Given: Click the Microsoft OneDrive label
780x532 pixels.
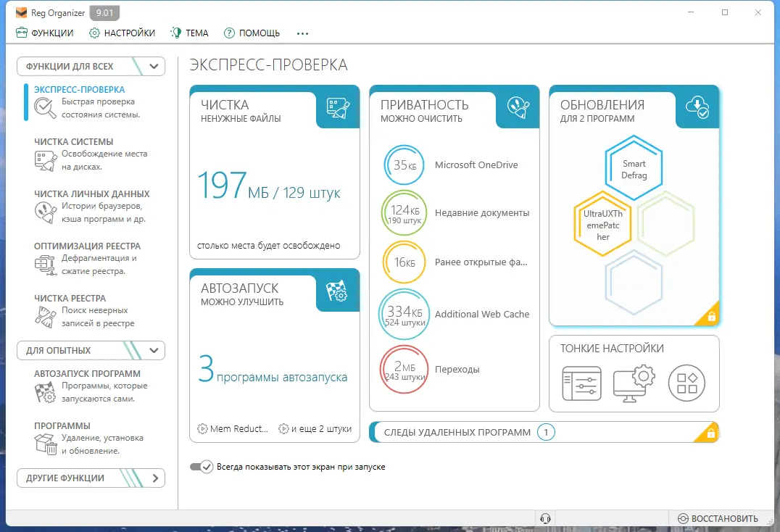Looking at the screenshot, I should tap(476, 165).
